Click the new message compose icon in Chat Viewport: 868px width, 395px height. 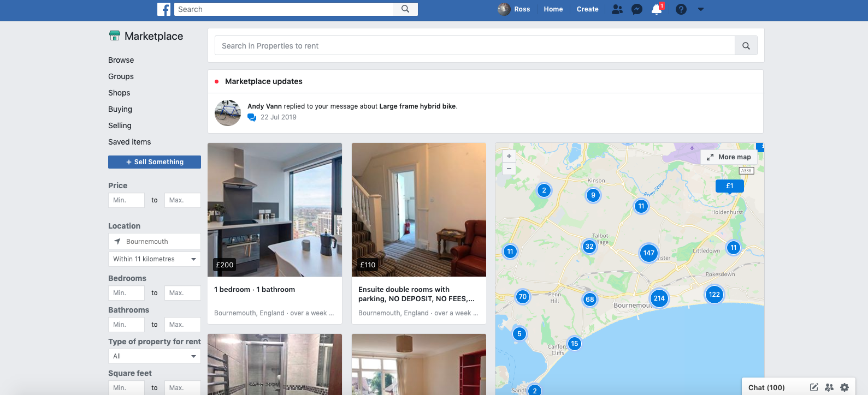point(814,387)
